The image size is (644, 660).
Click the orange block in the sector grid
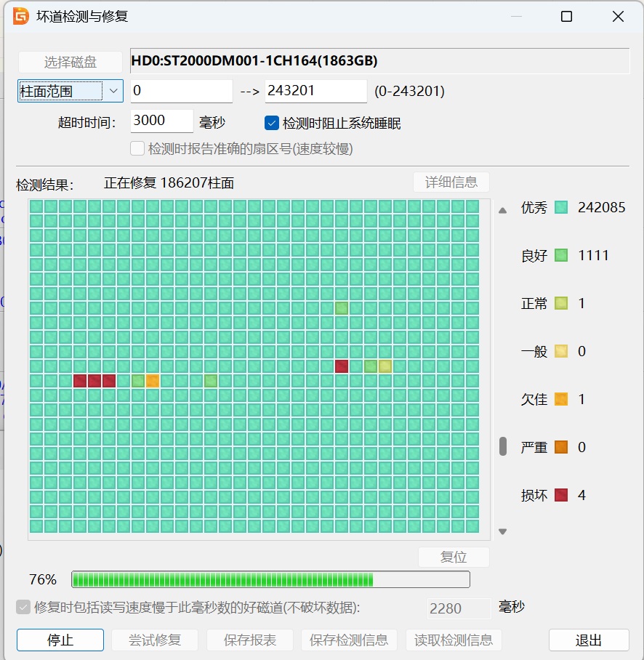[153, 381]
